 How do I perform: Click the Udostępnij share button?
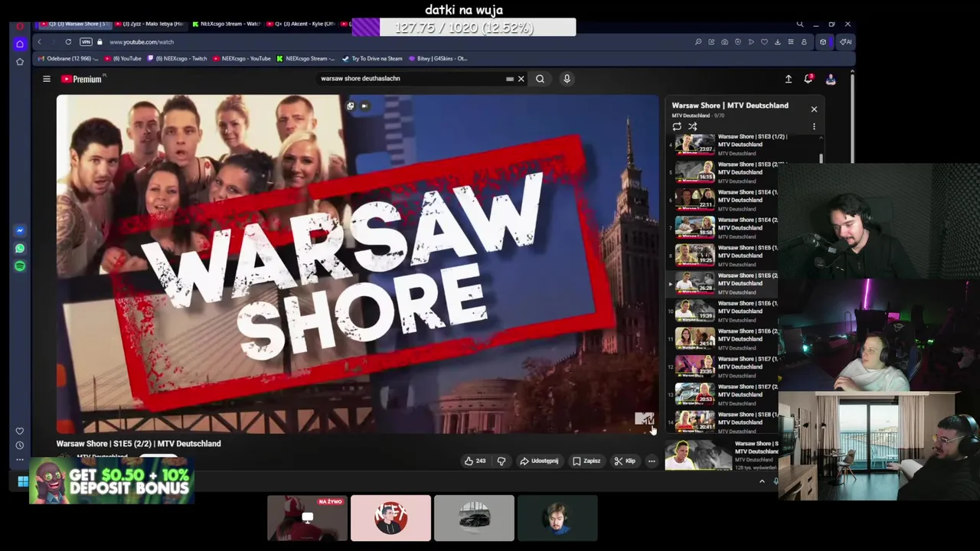click(x=539, y=461)
